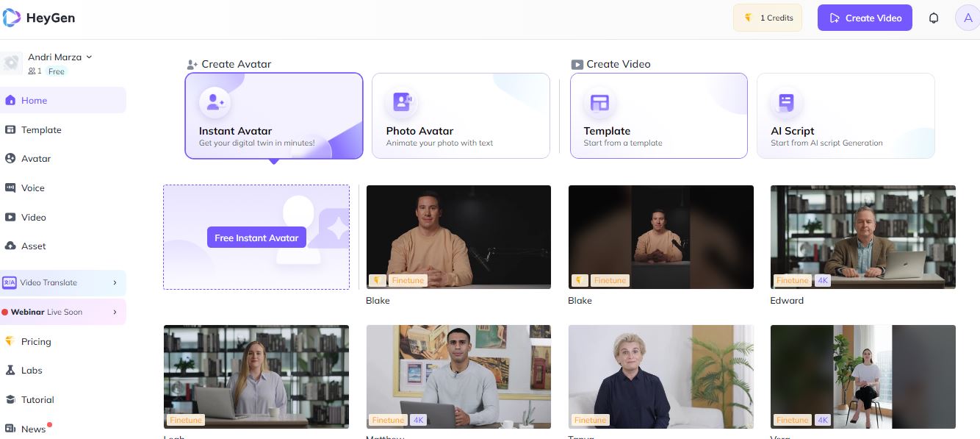This screenshot has height=439, width=980.
Task: Select the Instant Avatar card
Action: tap(274, 115)
